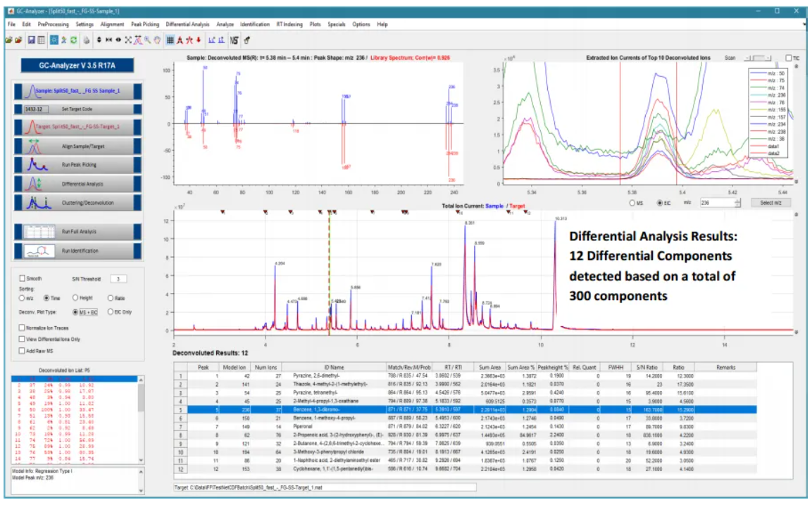Click the red down arrow toolbar icon
This screenshot has width=812, height=505.
point(199,40)
